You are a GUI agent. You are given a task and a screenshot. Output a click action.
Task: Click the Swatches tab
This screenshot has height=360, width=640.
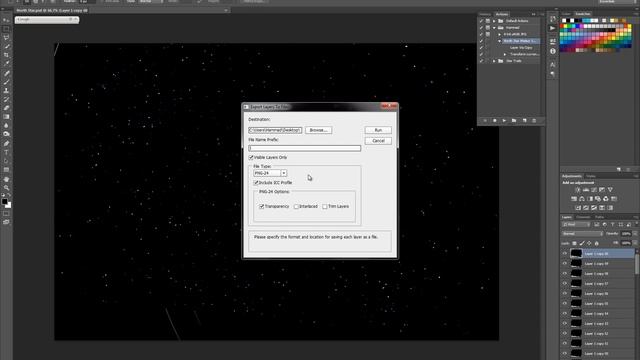point(583,14)
